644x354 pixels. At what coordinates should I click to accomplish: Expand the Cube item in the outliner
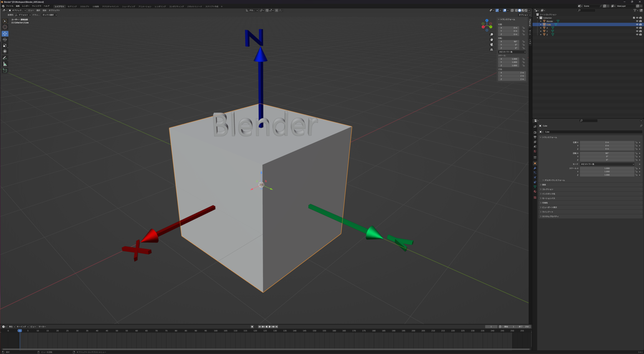point(541,25)
